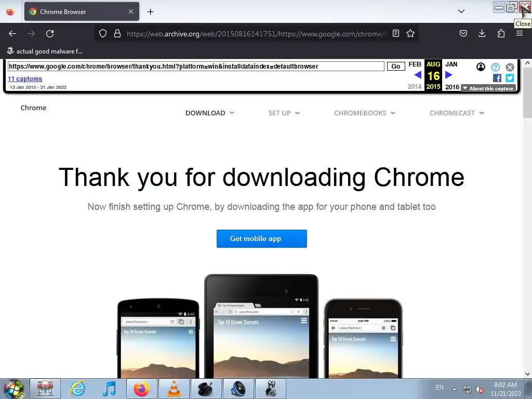Open the first pinned taskbar app after Start
Screen dimensions: 532x399
45,389
